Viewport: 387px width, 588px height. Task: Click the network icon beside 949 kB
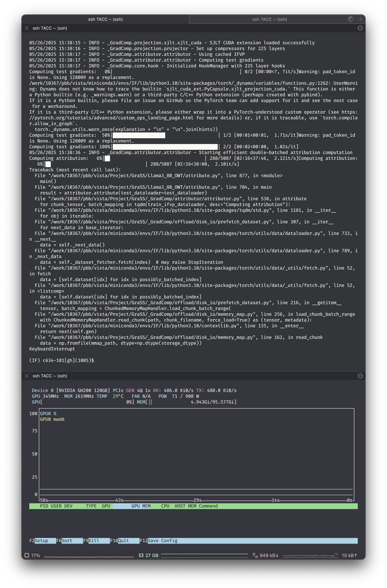pyautogui.click(x=255, y=555)
